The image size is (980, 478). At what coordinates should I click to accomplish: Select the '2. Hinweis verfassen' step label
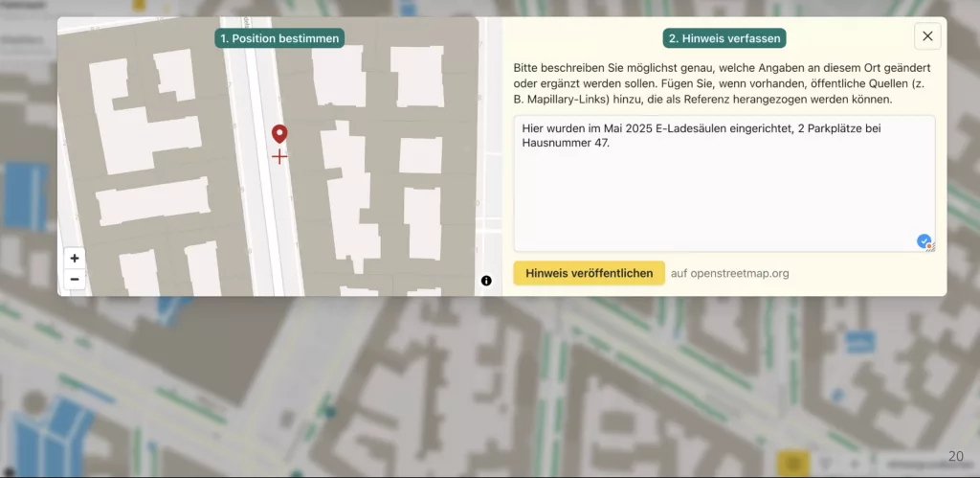pyautogui.click(x=724, y=38)
